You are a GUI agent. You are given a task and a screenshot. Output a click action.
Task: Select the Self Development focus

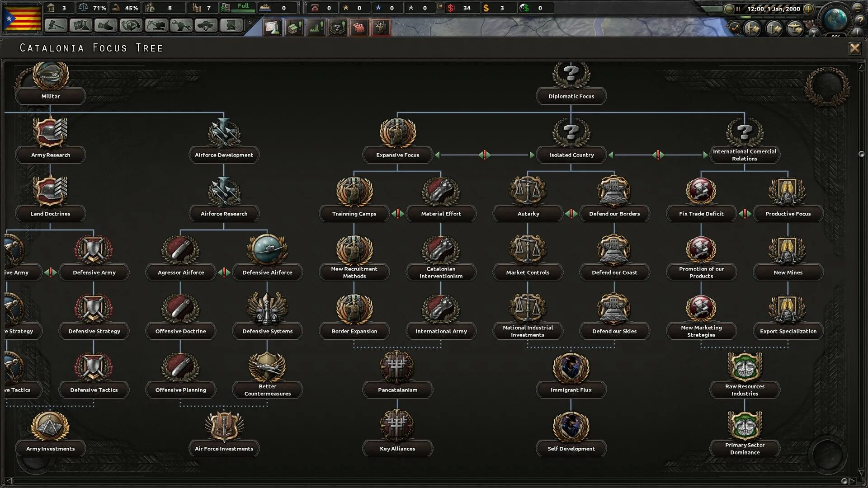point(571,433)
